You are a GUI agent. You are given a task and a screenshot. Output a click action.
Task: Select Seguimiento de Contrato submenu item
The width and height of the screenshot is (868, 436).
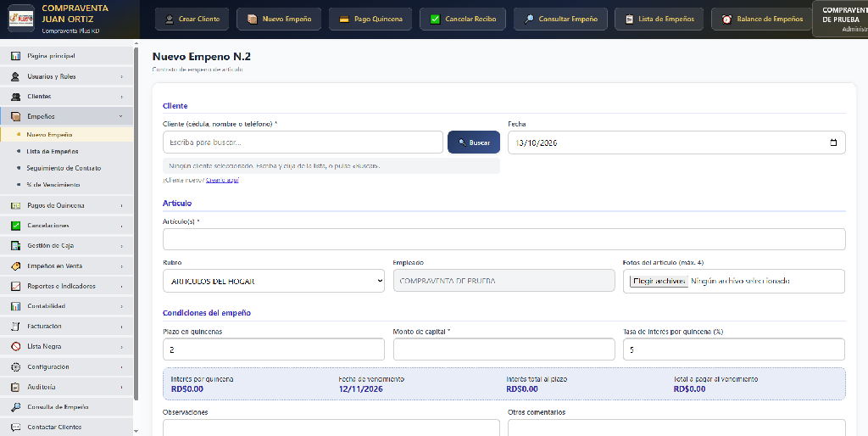coord(64,168)
